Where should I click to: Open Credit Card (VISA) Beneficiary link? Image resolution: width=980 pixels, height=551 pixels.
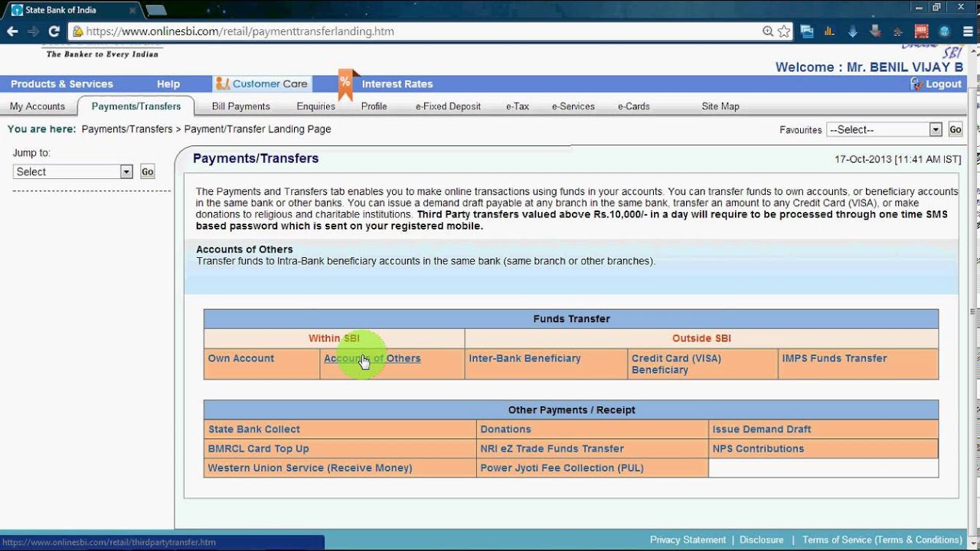(x=676, y=364)
